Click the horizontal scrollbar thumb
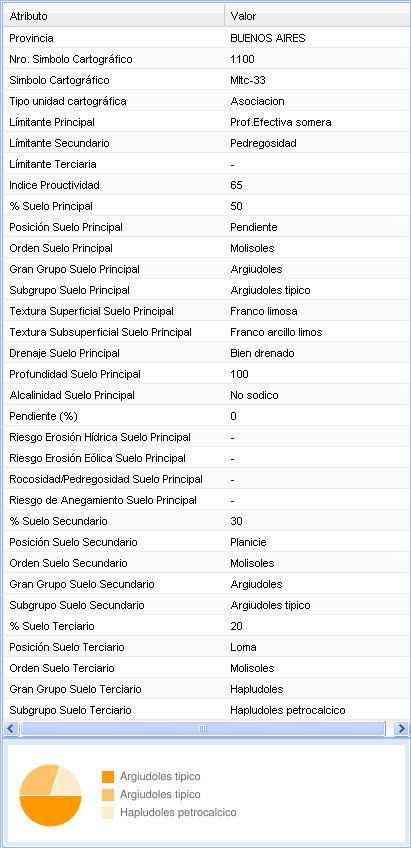The image size is (411, 848). tap(203, 728)
